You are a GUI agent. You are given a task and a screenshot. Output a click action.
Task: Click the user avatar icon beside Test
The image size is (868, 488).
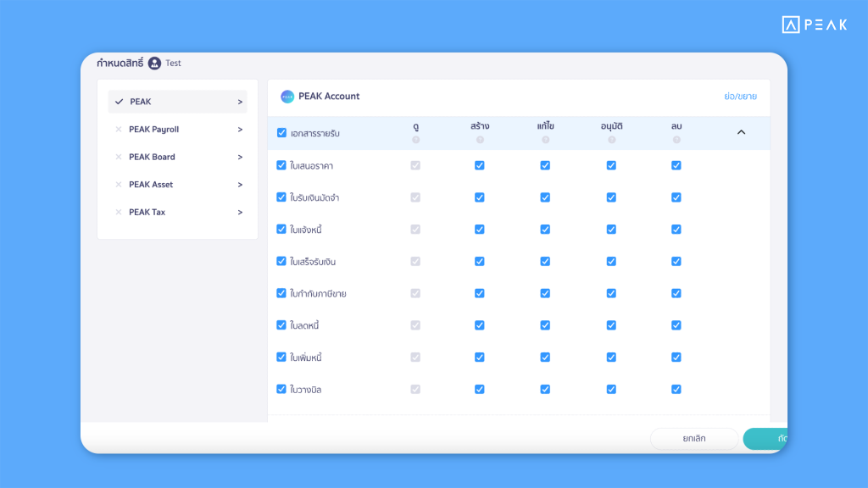click(154, 63)
